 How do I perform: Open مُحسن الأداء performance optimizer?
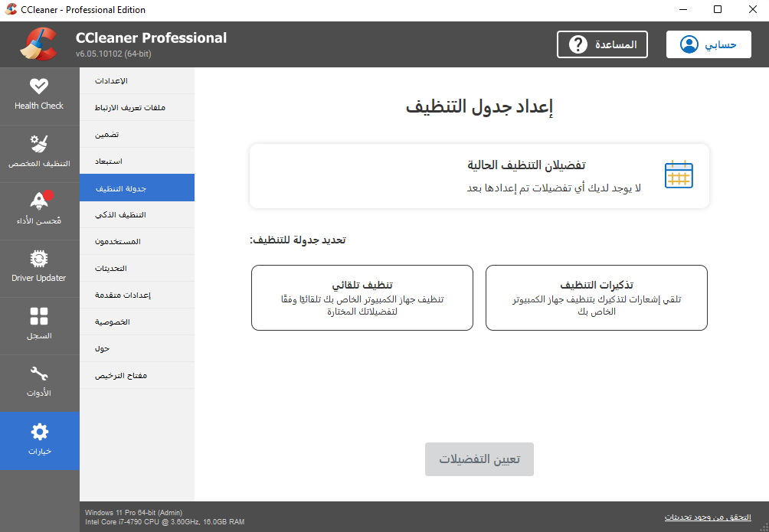pos(39,211)
